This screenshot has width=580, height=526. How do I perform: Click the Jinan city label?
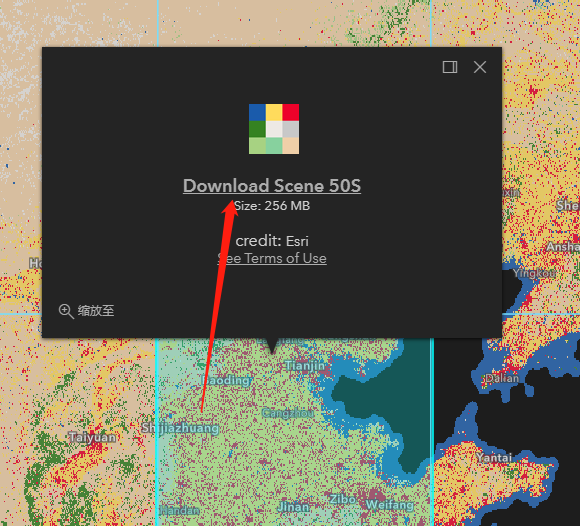[293, 506]
